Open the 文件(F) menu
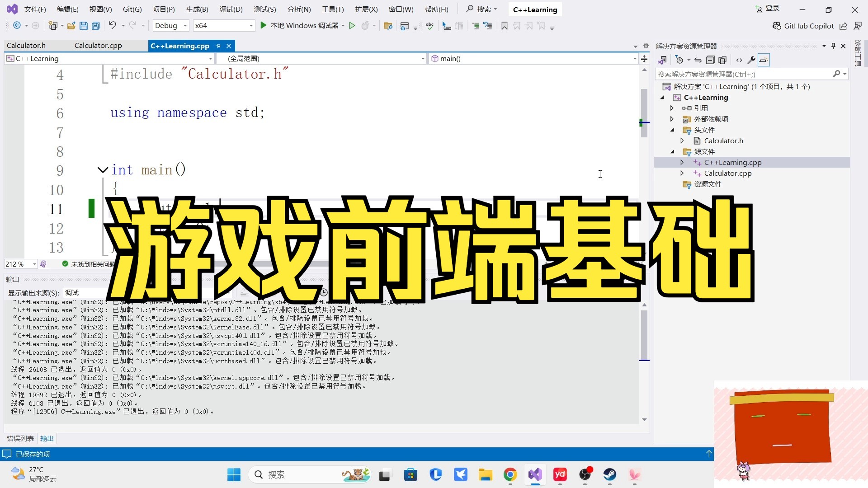Screen dimensions: 868x488 click(35, 9)
